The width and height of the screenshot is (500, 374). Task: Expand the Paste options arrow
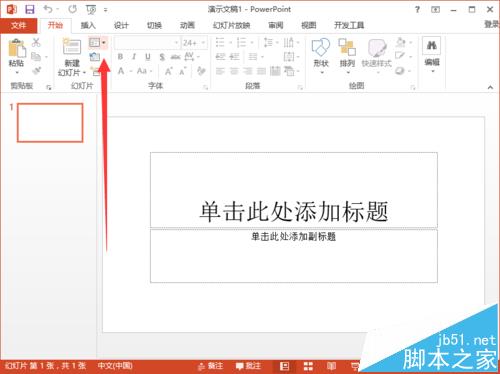[17, 72]
